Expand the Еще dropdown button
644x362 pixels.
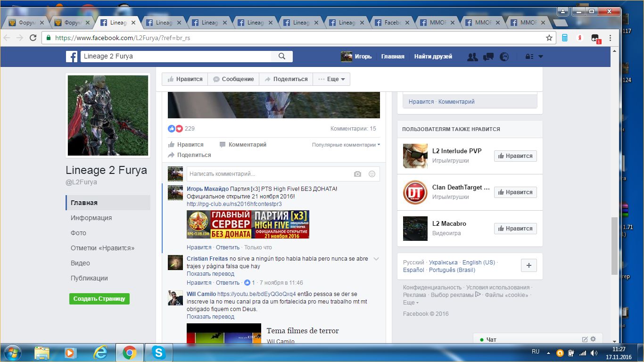coord(331,79)
